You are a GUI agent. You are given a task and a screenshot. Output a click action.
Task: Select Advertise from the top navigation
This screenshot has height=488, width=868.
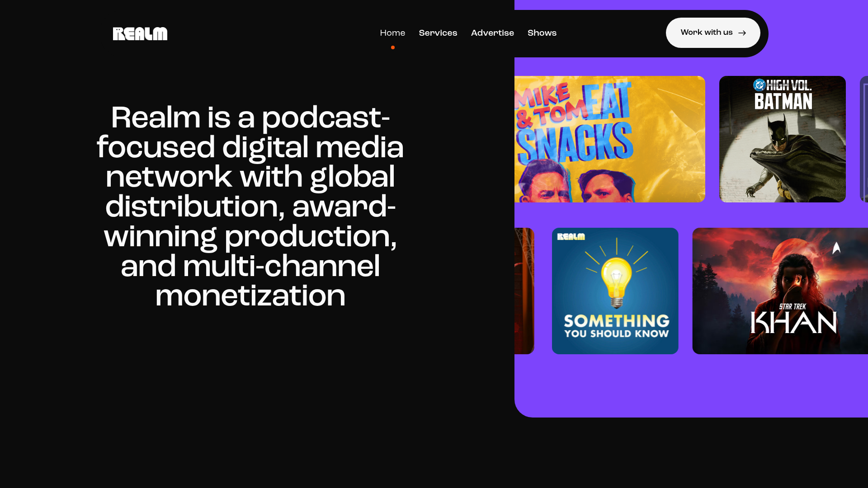pyautogui.click(x=492, y=33)
